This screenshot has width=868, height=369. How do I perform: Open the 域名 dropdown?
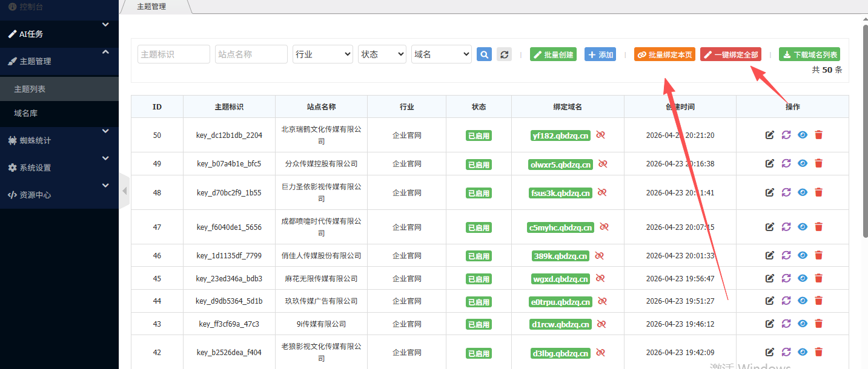tap(441, 54)
